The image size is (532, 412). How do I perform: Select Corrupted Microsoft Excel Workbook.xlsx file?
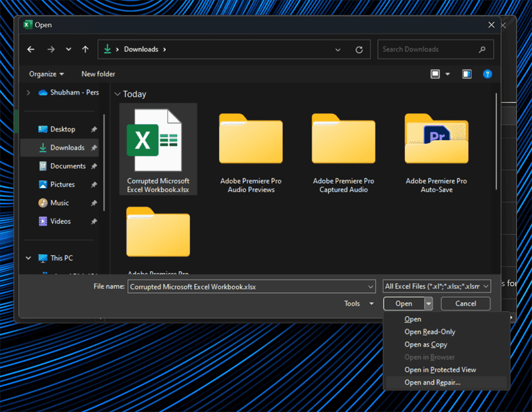pyautogui.click(x=158, y=149)
